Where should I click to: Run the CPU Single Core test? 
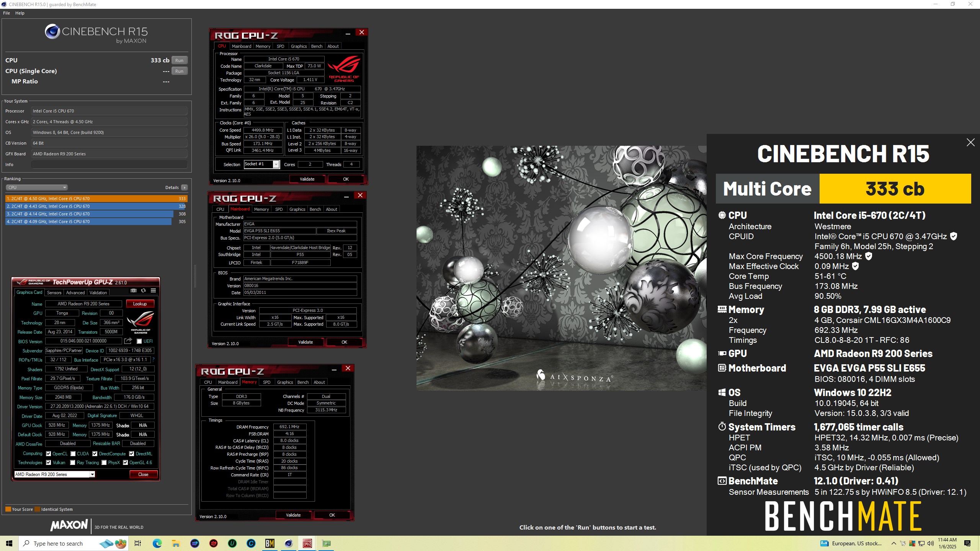click(179, 71)
